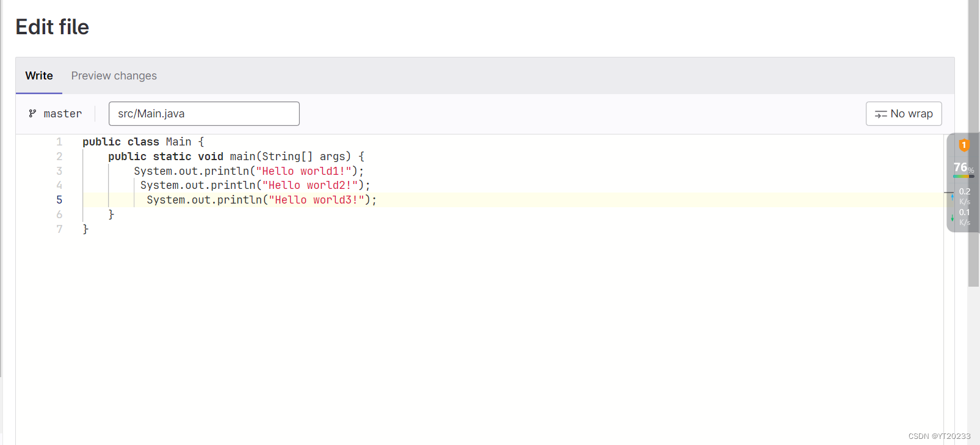Open the Preview changes tab

pyautogui.click(x=114, y=76)
